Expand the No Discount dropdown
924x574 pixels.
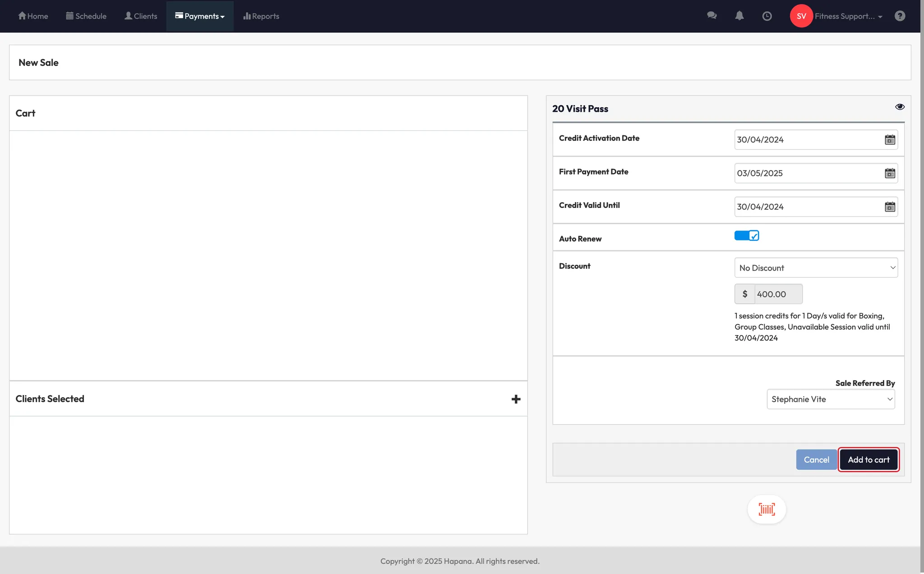coord(816,268)
